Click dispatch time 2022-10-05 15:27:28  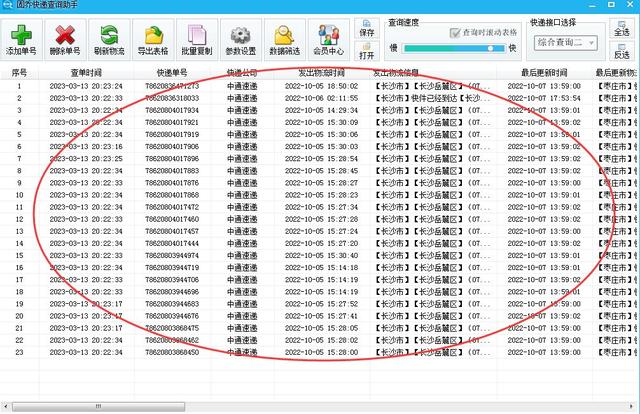(x=321, y=219)
